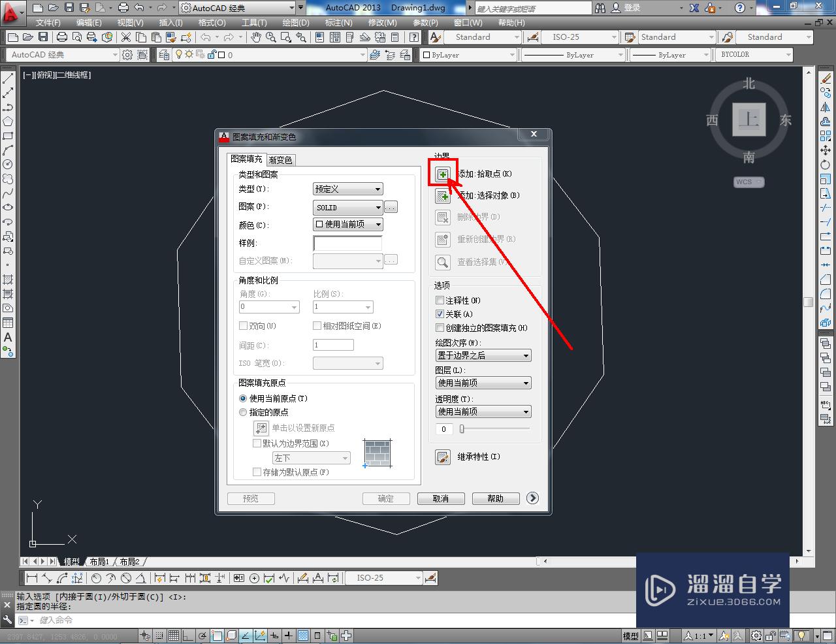Select the Multiline Text tool
This screenshot has height=644, width=836.
pos(8,337)
